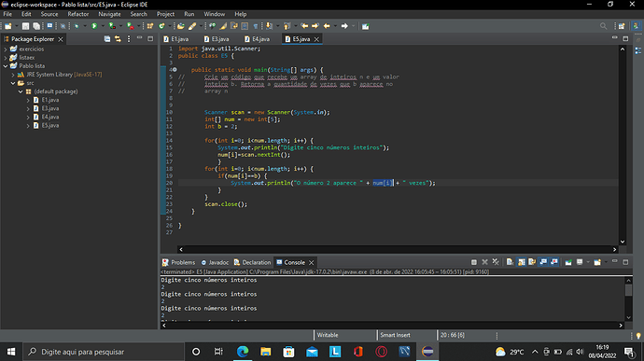Image resolution: width=644 pixels, height=361 pixels.
Task: Click the Windows taskbar search box
Action: [x=104, y=352]
